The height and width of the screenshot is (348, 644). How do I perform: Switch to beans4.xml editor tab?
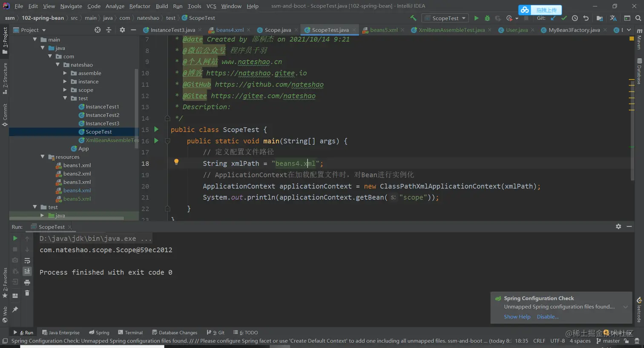[x=230, y=30]
